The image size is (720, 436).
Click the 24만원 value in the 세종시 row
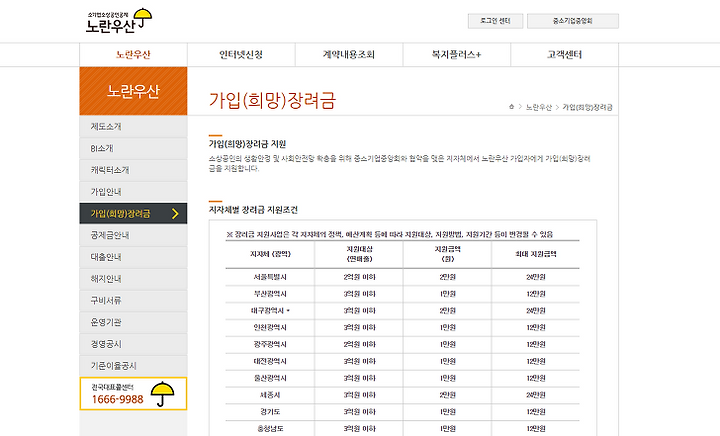pyautogui.click(x=535, y=395)
